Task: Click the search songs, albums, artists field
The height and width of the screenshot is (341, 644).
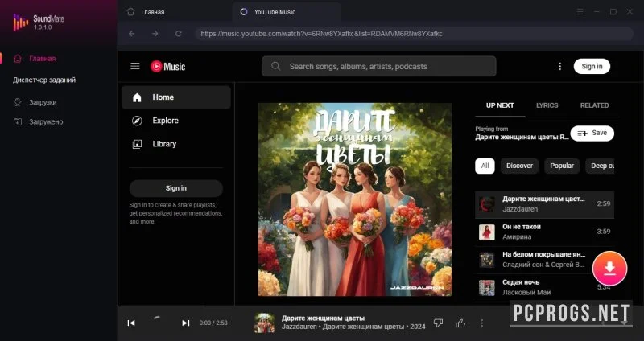Action: tap(378, 66)
